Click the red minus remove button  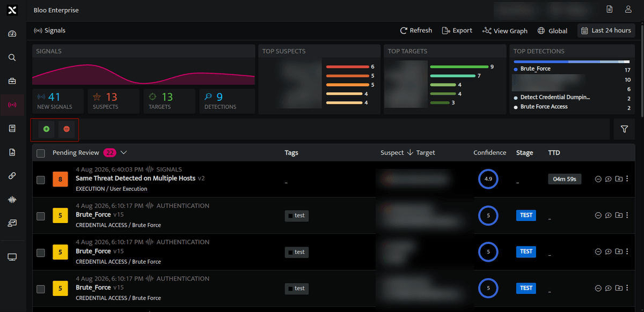click(67, 129)
